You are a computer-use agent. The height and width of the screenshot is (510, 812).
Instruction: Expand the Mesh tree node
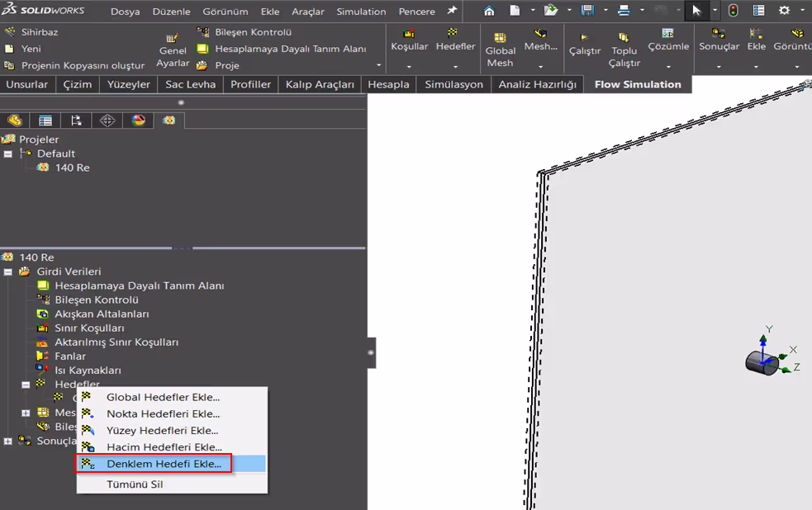[x=26, y=413]
